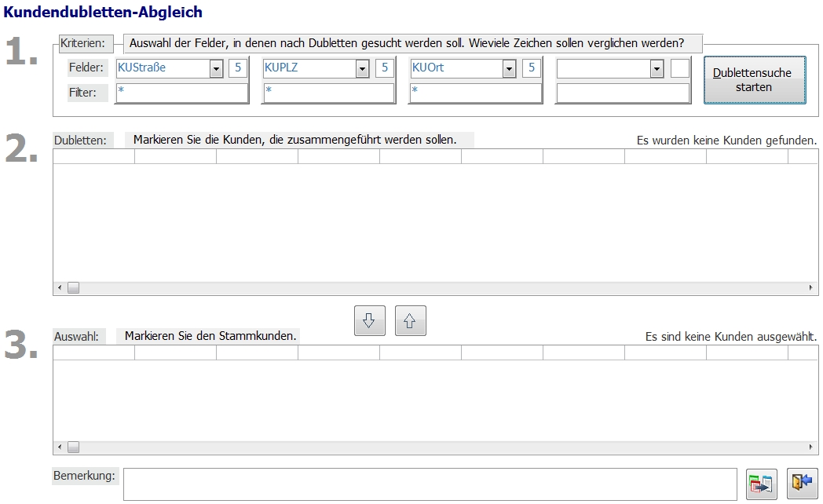Open the KUStraße field dropdown
The height and width of the screenshot is (504, 823).
[216, 69]
